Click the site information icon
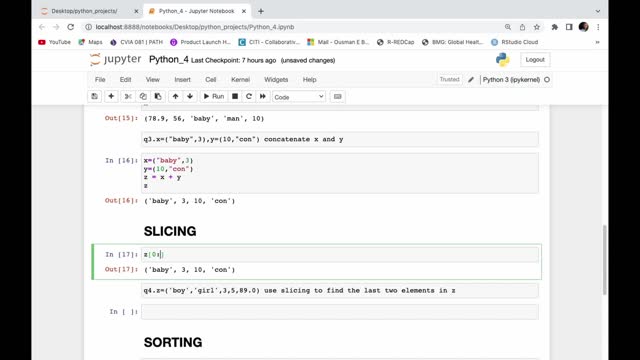The image size is (640, 360). point(88,27)
